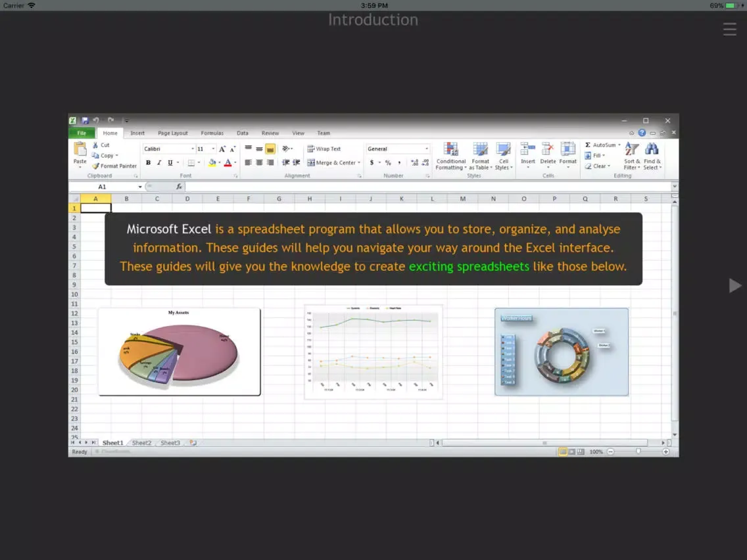The image size is (747, 560).
Task: Open the hamburger menu at top right
Action: (x=729, y=29)
